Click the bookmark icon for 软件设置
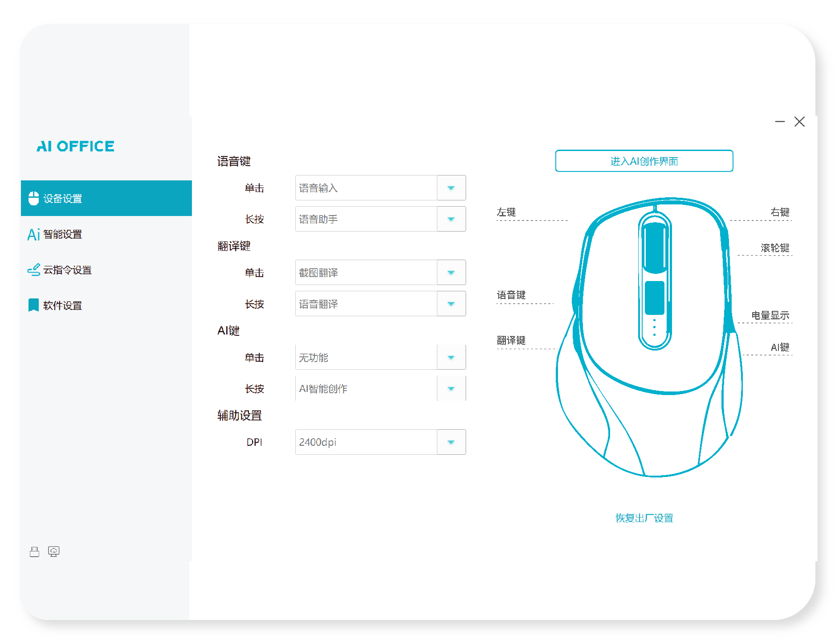This screenshot has width=835, height=644. (33, 305)
